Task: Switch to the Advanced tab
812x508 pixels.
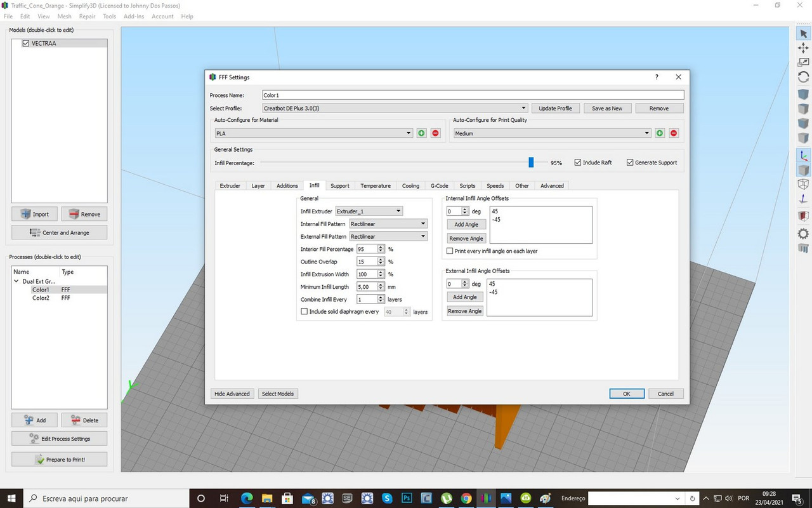Action: (x=552, y=185)
